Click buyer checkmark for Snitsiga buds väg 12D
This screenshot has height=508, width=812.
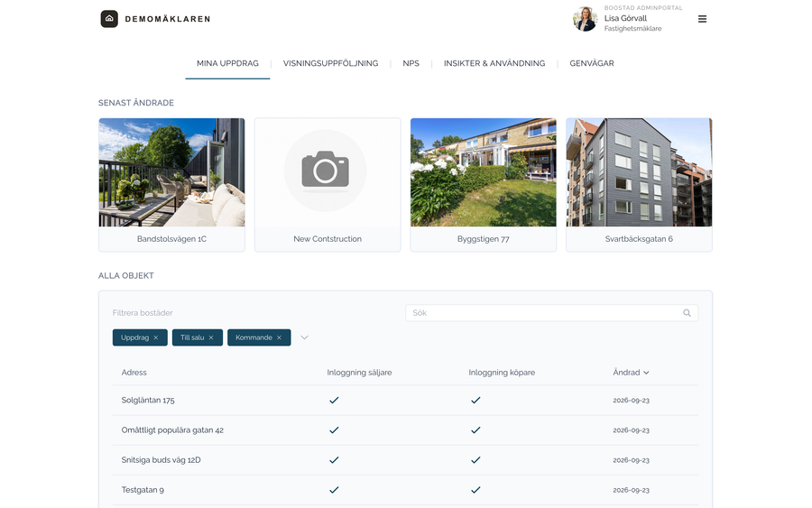(x=475, y=460)
